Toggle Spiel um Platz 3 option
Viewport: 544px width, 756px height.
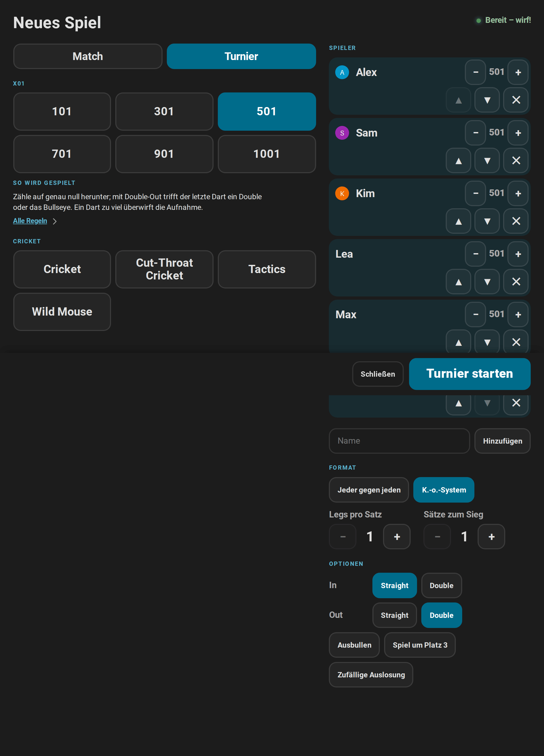420,645
